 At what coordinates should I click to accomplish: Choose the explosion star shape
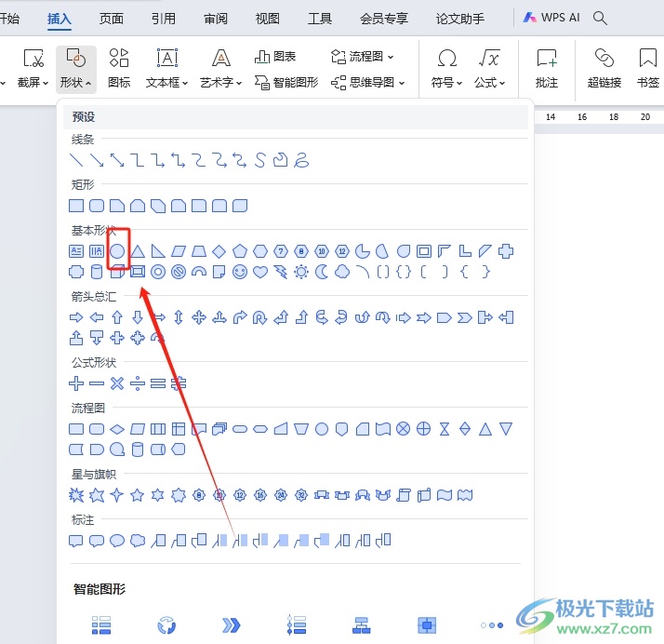[x=76, y=495]
